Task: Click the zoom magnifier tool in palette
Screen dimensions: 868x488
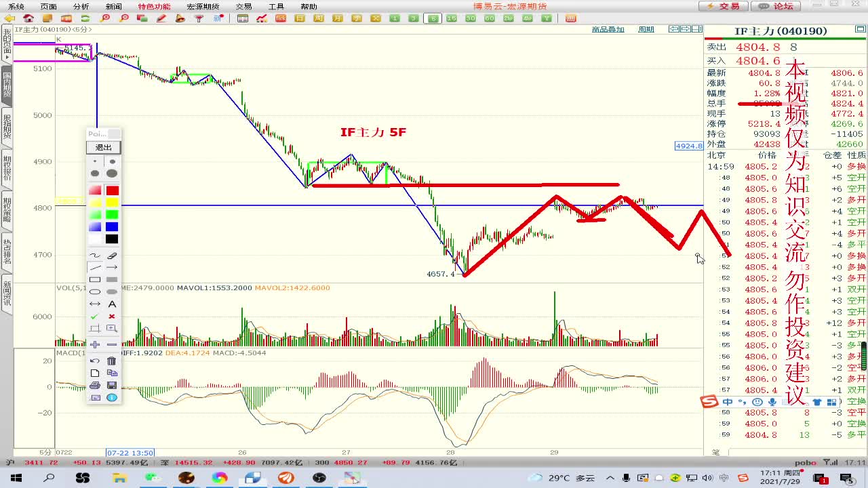Action: click(112, 328)
